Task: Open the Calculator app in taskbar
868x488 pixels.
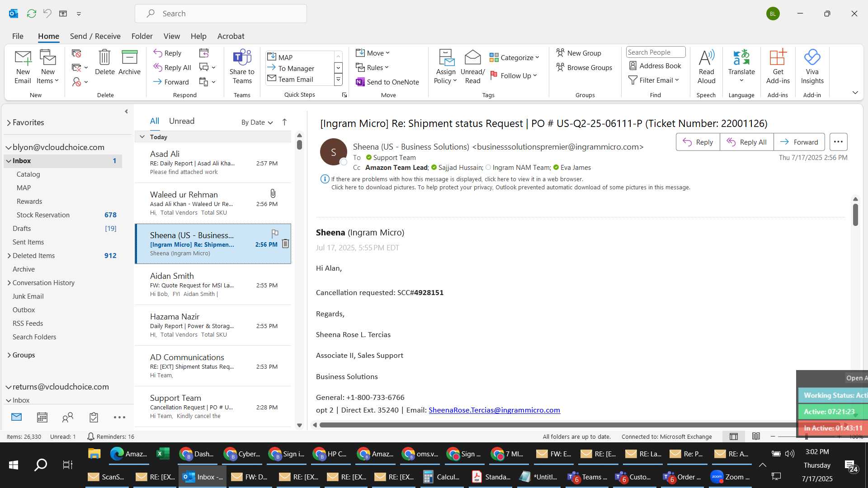Action: pyautogui.click(x=441, y=477)
